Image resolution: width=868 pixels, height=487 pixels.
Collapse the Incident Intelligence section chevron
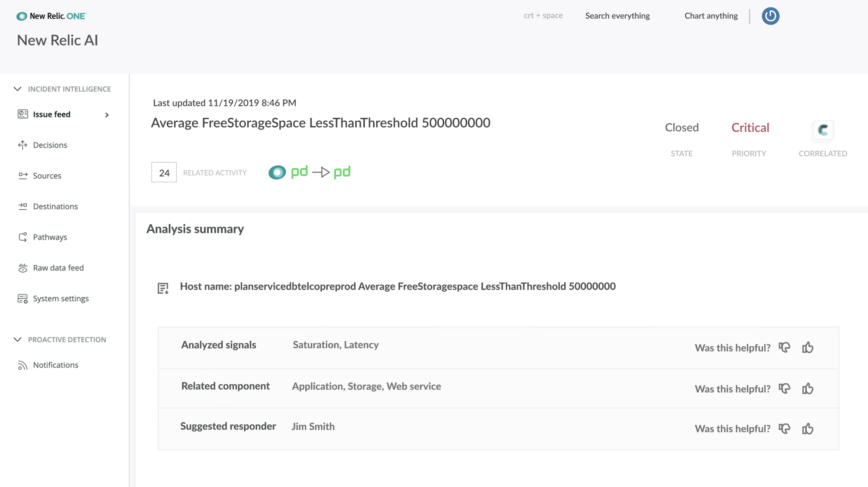[x=17, y=89]
